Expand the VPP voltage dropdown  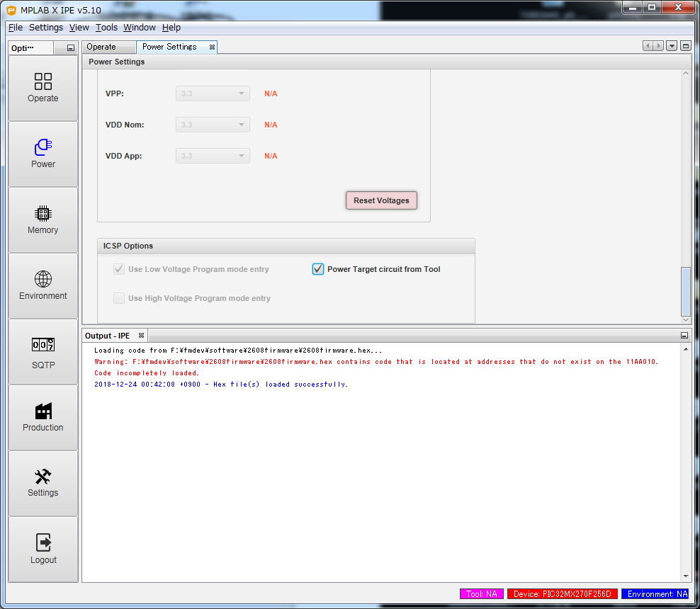[213, 93]
